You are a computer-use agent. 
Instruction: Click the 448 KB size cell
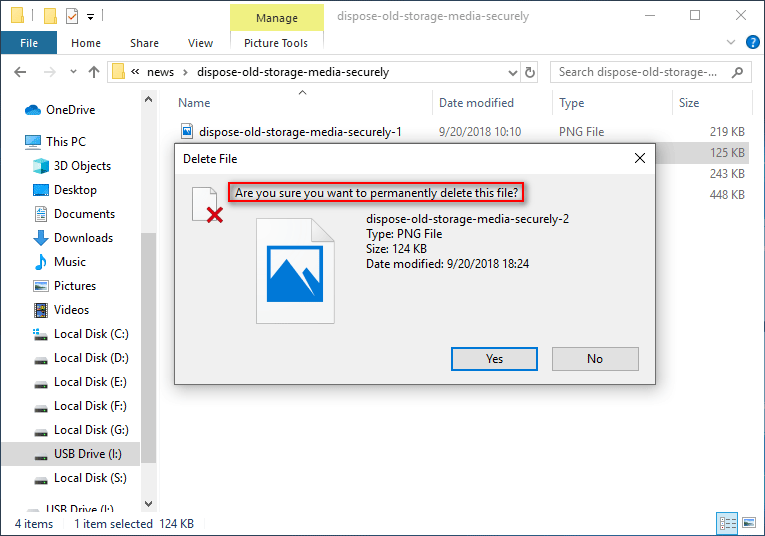pos(727,195)
